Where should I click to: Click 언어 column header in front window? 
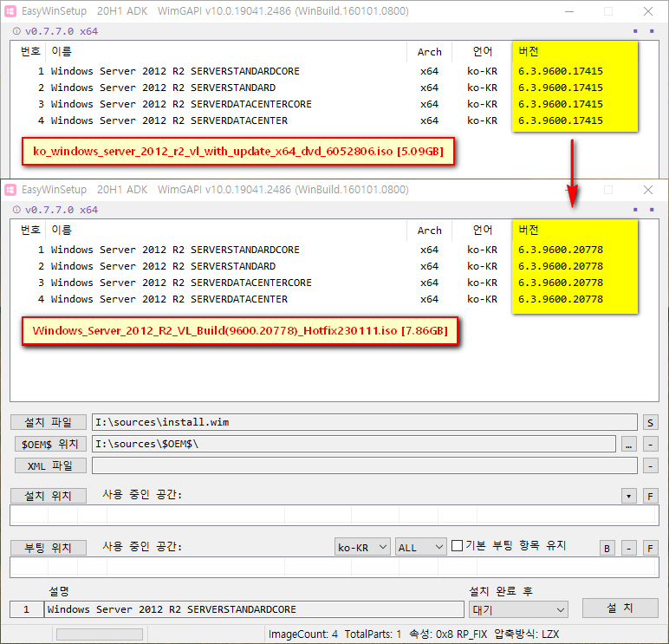[482, 230]
